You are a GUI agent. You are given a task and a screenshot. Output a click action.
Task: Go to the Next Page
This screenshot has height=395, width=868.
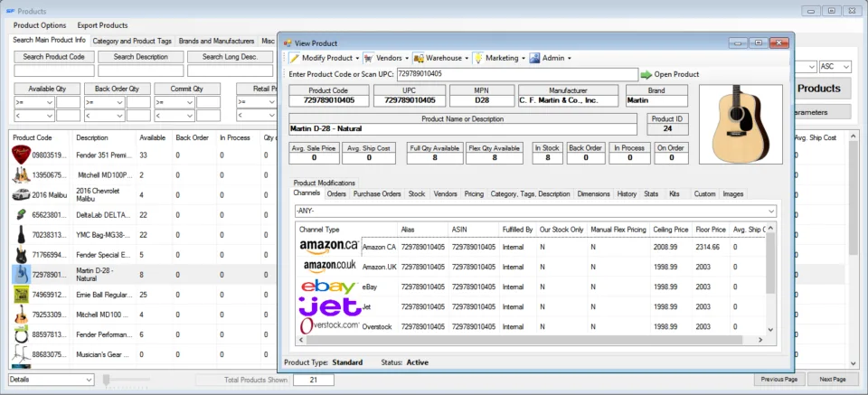pos(833,380)
